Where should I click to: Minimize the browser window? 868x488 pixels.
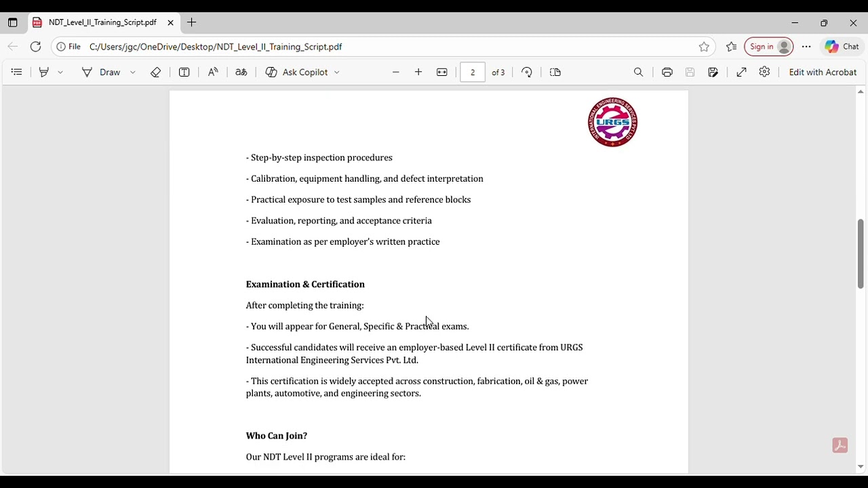tap(795, 22)
